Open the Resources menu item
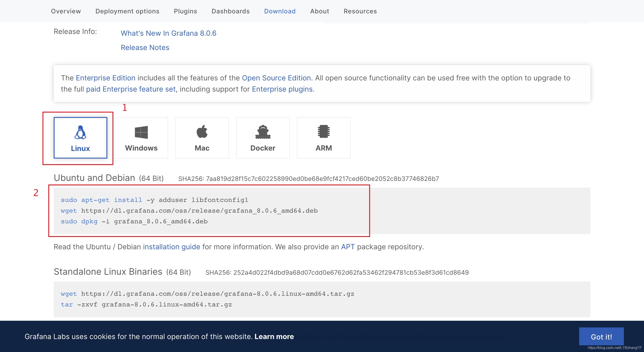 360,11
